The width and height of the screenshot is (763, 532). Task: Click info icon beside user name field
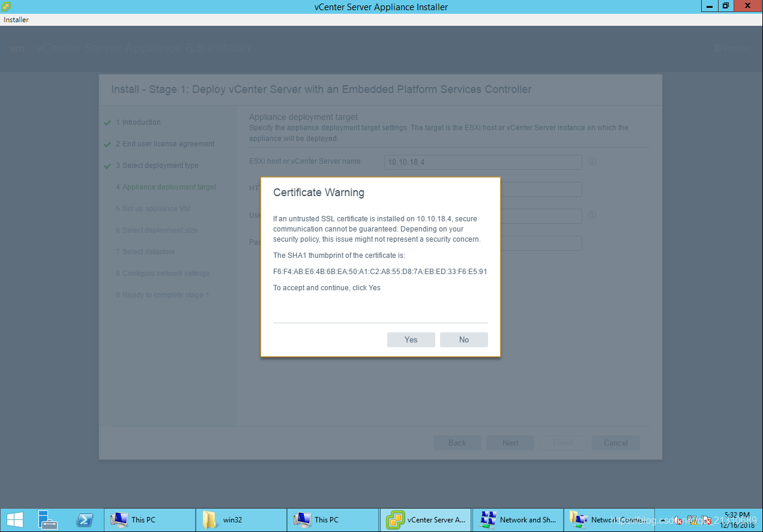coord(592,215)
